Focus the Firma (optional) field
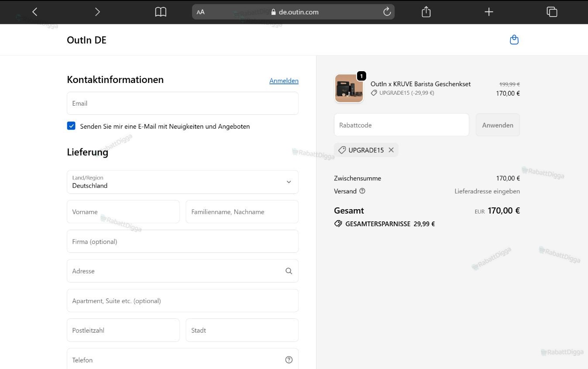 click(x=182, y=241)
